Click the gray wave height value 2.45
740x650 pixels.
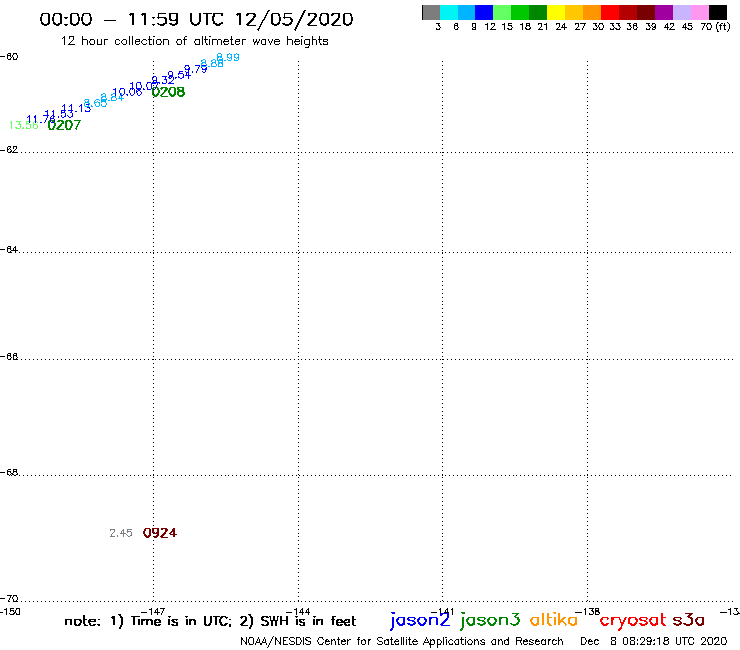(121, 533)
